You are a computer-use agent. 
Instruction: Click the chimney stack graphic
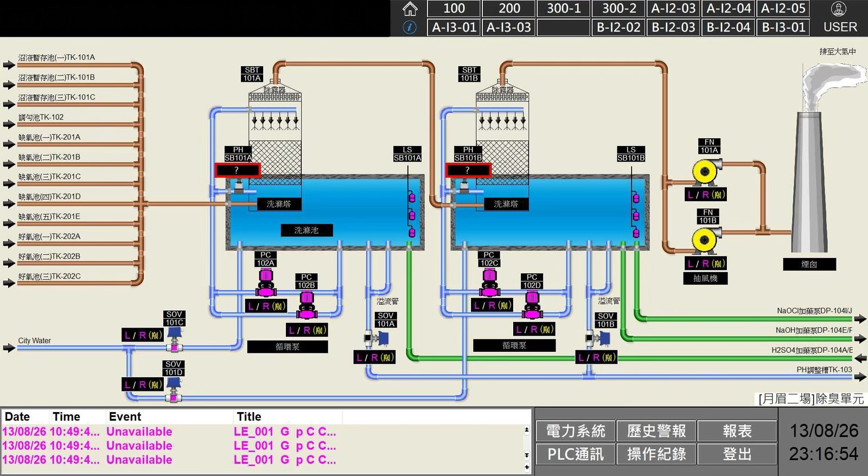pos(809,182)
